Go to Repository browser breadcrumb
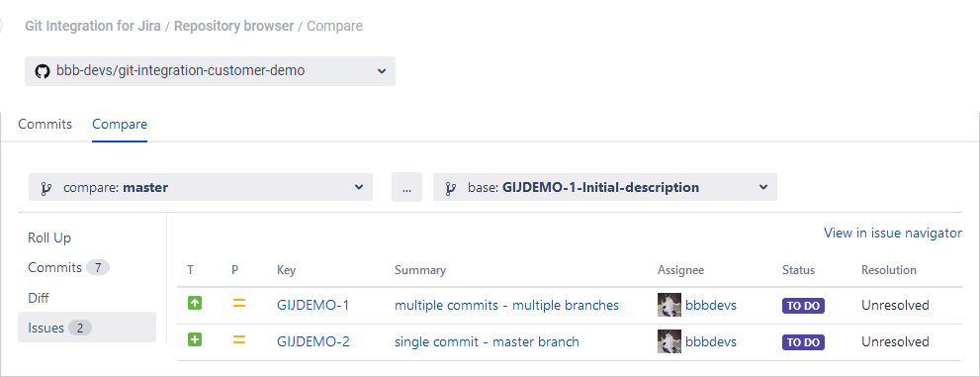Screen dimensions: 980x377 tap(233, 27)
